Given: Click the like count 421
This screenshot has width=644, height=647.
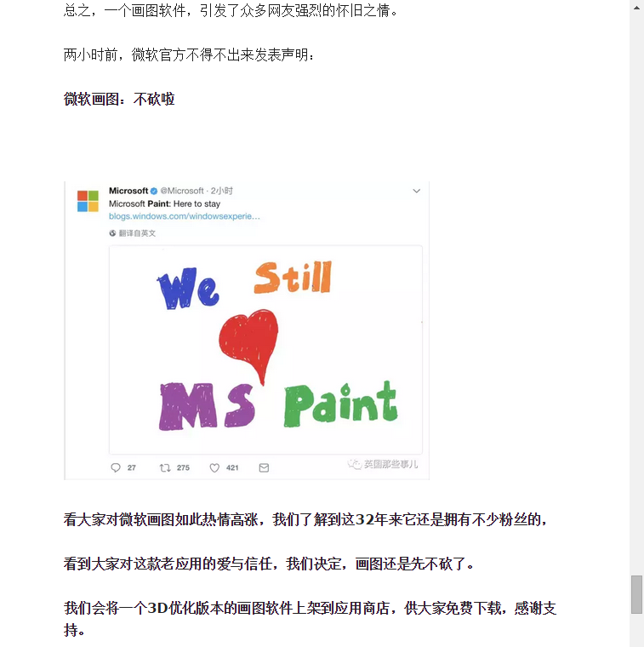Looking at the screenshot, I should [x=232, y=467].
